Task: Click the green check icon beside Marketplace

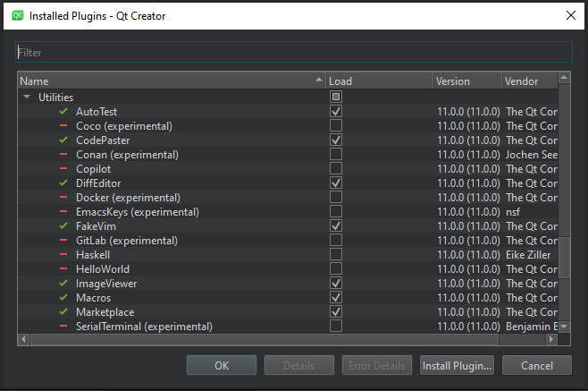Action: (x=63, y=311)
